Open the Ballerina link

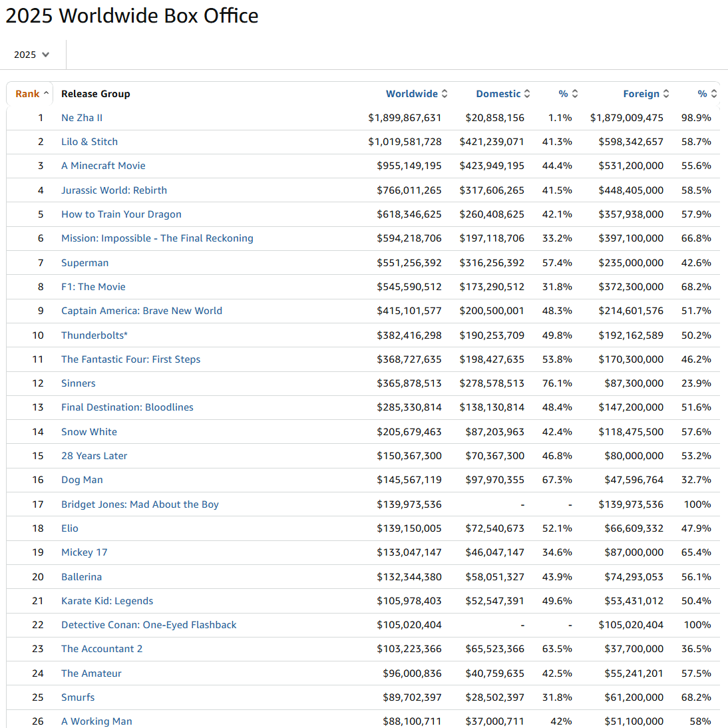[82, 577]
